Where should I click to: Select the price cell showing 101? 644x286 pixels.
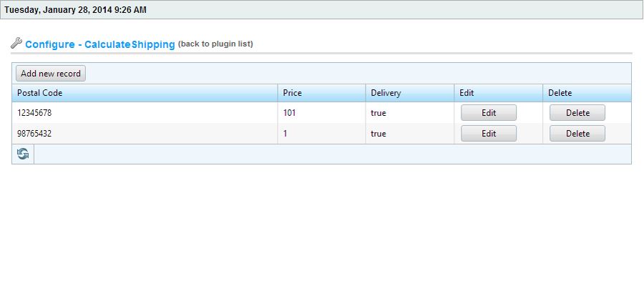[321, 113]
